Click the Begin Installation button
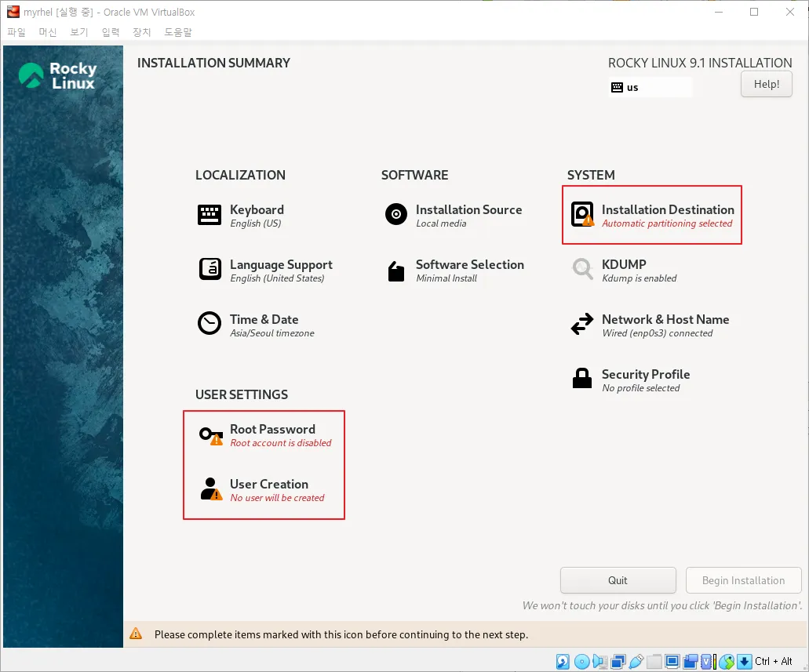 743,580
